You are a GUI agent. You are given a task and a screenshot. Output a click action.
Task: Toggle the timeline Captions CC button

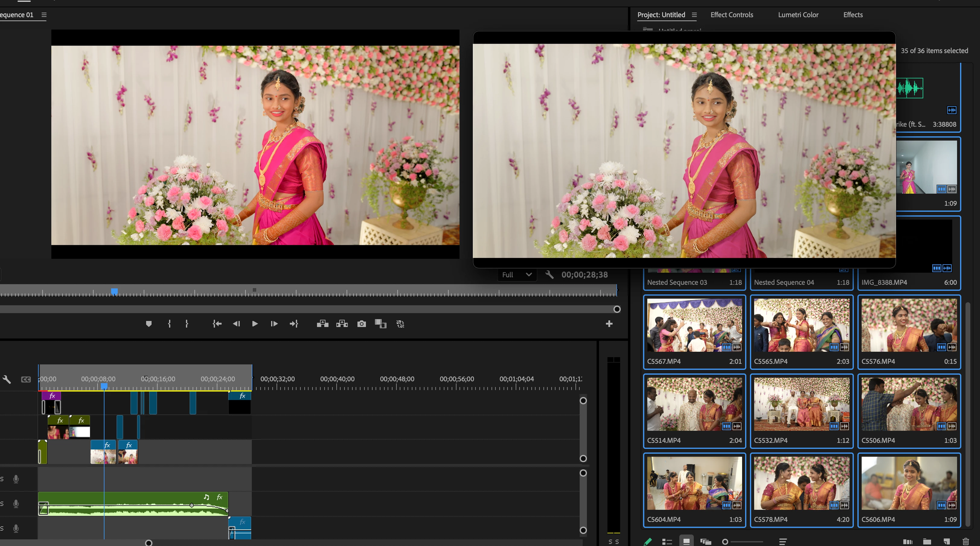(26, 379)
